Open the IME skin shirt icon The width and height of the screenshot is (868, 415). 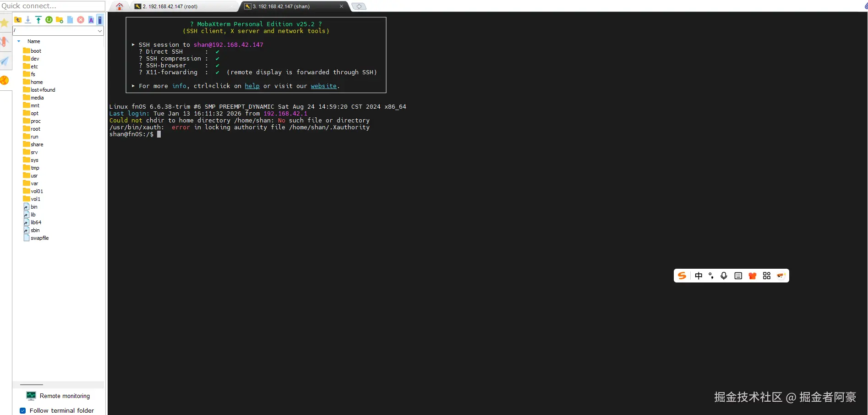pyautogui.click(x=753, y=276)
